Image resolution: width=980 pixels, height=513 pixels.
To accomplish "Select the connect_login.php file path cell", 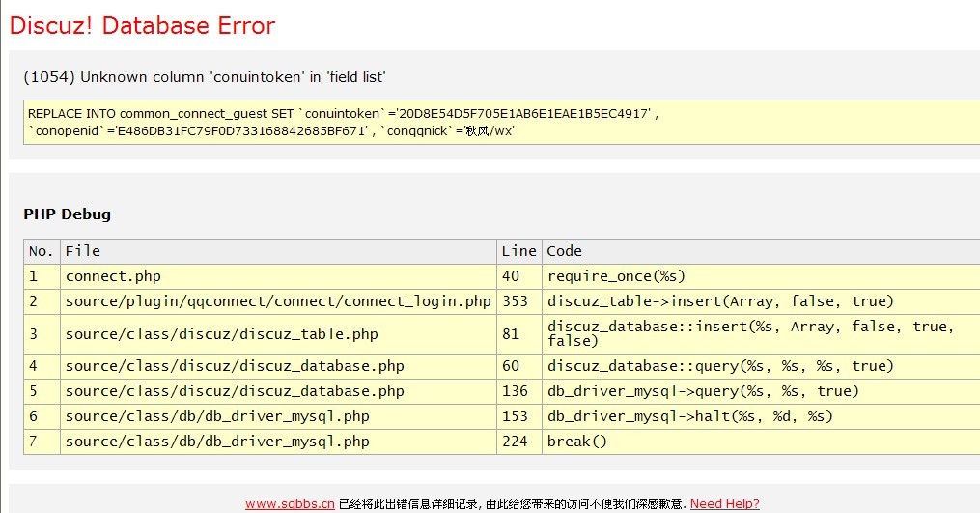I will pyautogui.click(x=278, y=301).
